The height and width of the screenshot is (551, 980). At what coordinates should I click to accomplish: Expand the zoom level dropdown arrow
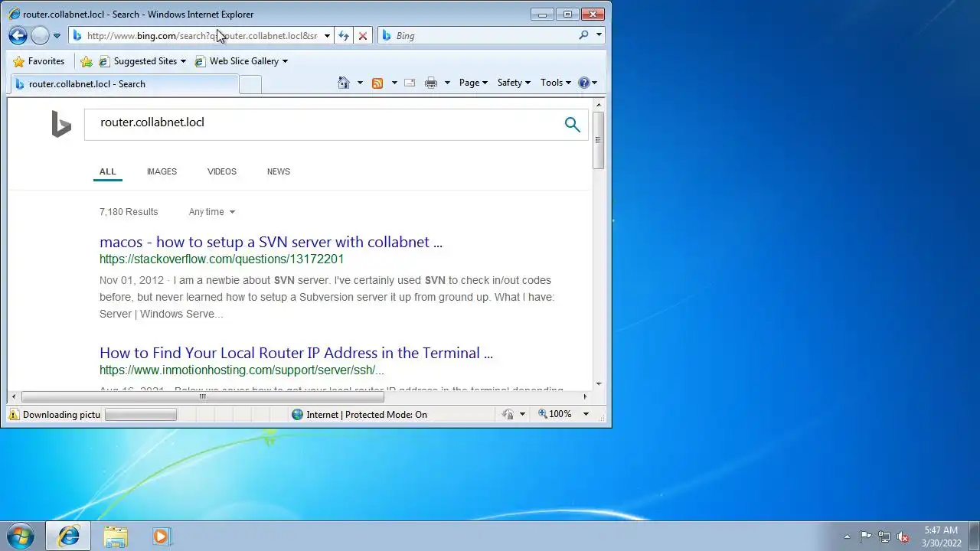click(x=586, y=414)
